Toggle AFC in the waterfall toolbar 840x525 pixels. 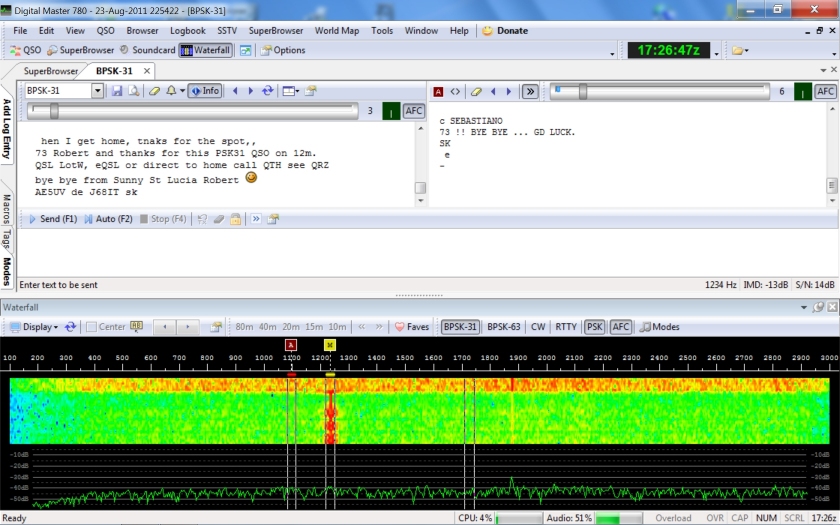point(621,327)
